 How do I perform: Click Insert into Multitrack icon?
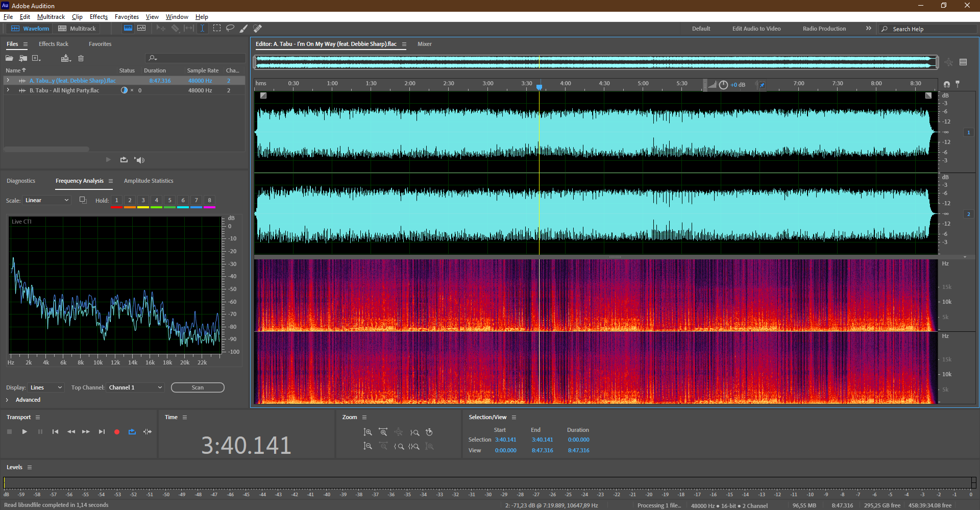point(65,58)
